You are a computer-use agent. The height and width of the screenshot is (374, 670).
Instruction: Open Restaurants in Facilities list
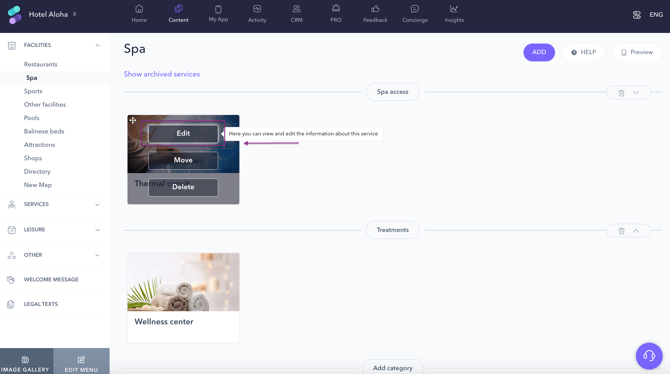[41, 64]
